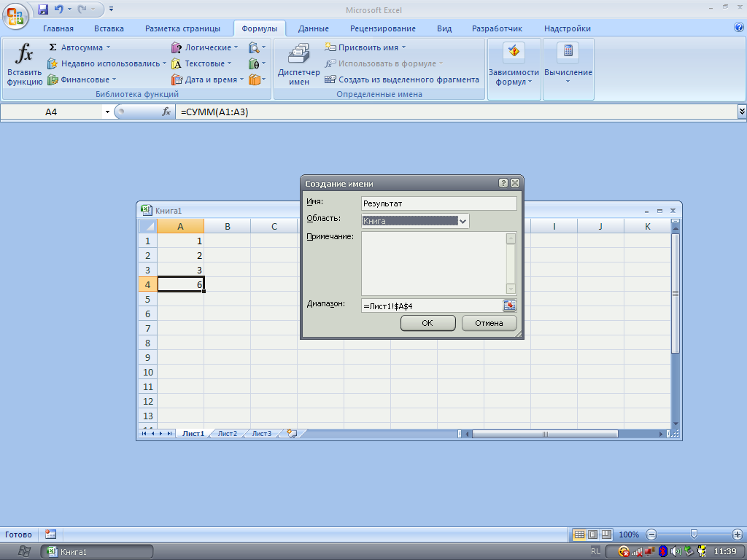Open the Главная ribbon tab
The height and width of the screenshot is (560, 747).
pyautogui.click(x=58, y=28)
